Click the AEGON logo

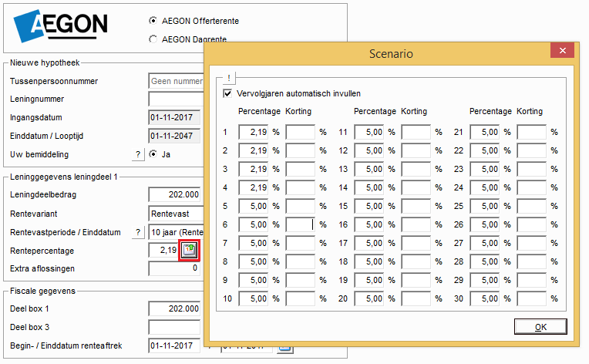coord(60,25)
